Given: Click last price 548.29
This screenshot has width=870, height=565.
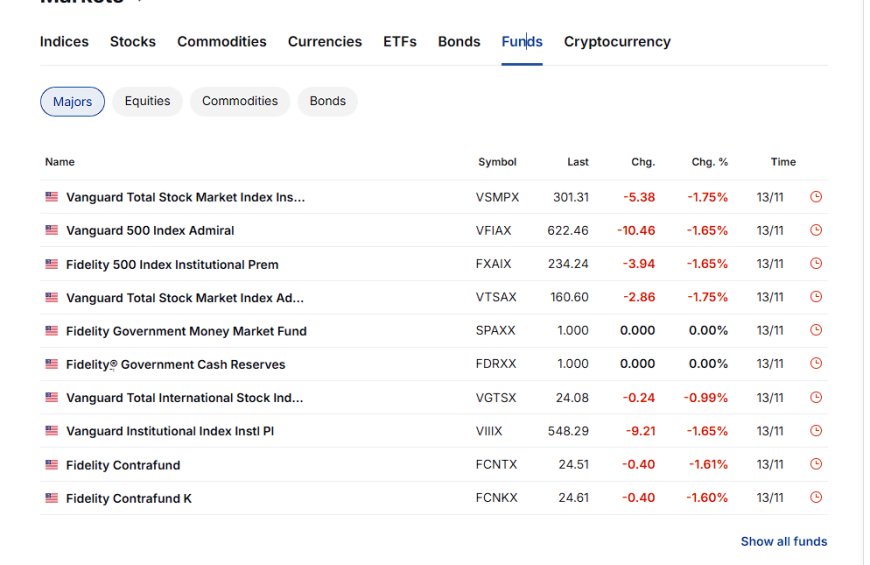Looking at the screenshot, I should coord(568,431).
